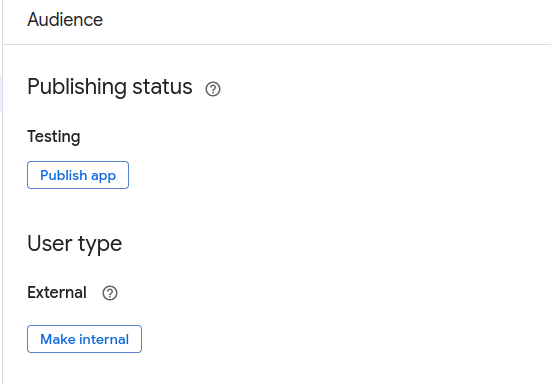Click the Testing status label

(x=54, y=137)
